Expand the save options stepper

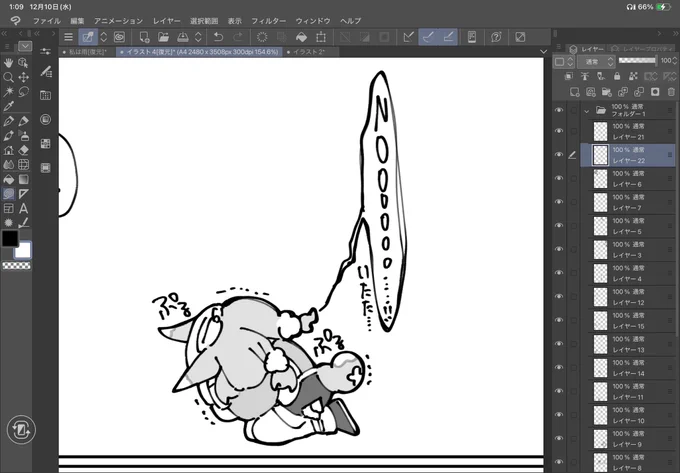(x=198, y=37)
